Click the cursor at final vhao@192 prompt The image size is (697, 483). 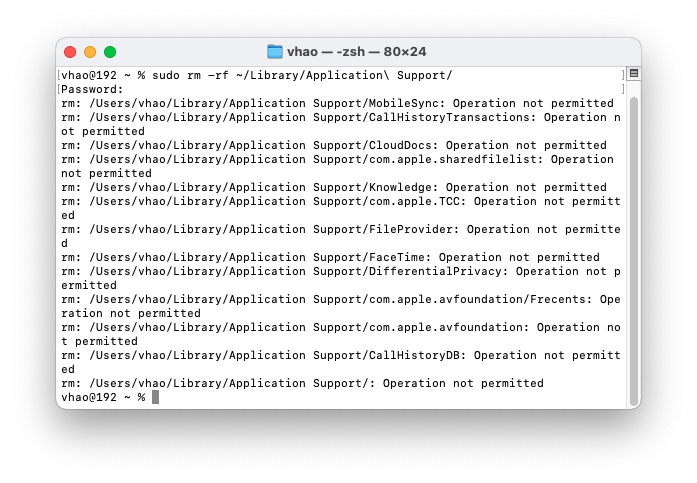pyautogui.click(x=155, y=397)
